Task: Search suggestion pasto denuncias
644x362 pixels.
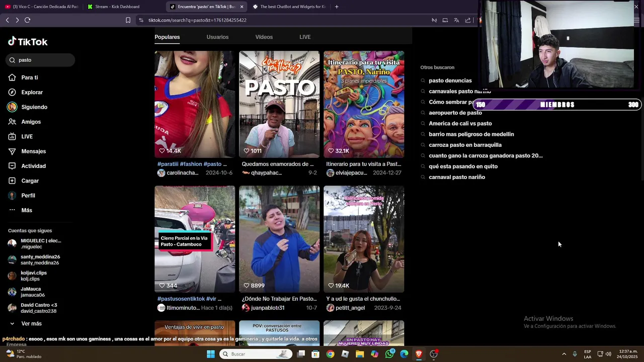Action: tap(450, 80)
